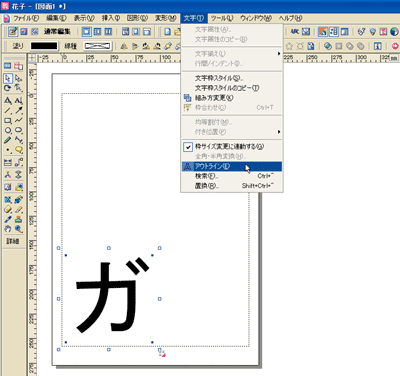Choose 文字枠スタイル(S) menu entry
Screen dimensions: 400x376
click(232, 78)
